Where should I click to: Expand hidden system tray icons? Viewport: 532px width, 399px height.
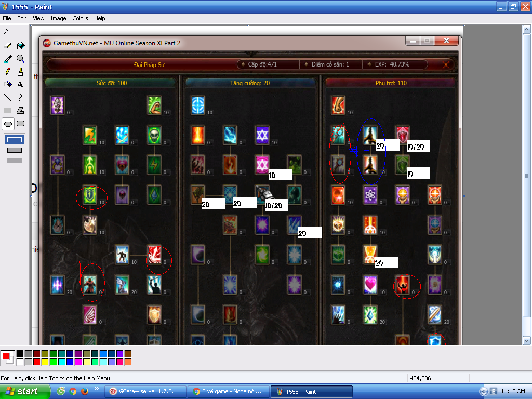(484, 392)
